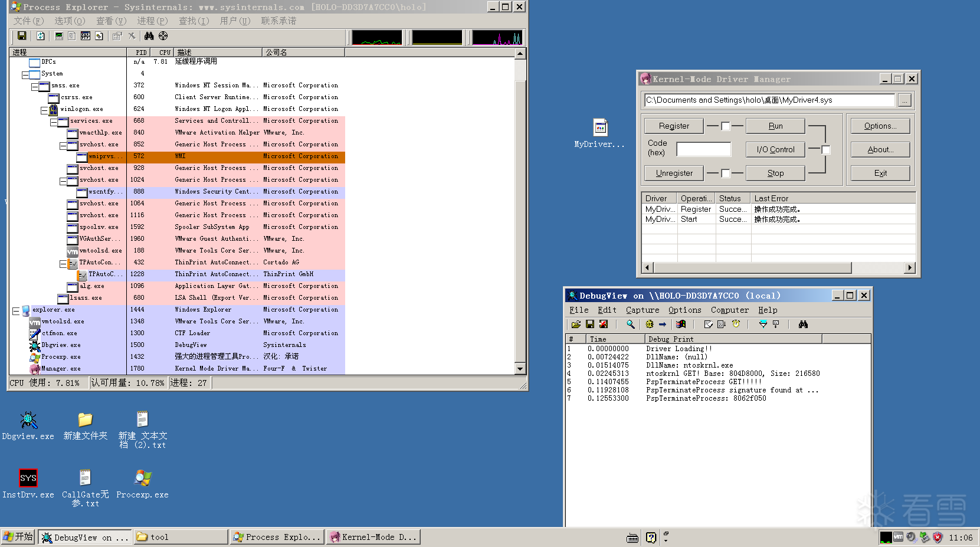Collapse the winlogon.exe tree node
980x547 pixels.
click(x=44, y=110)
